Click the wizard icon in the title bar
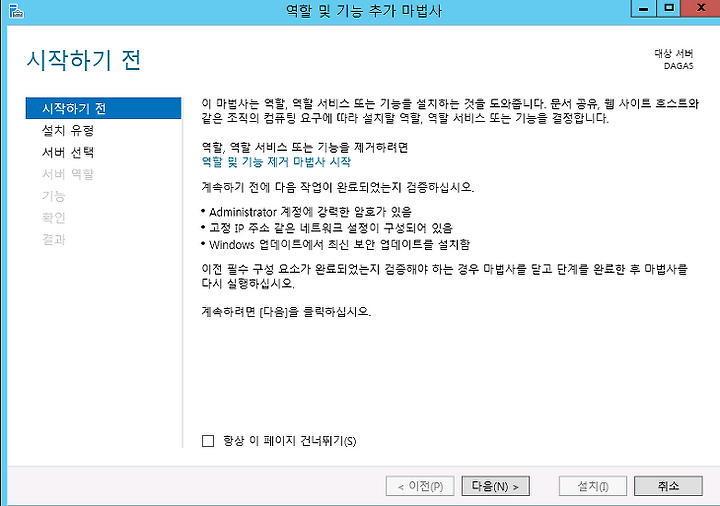 (16, 11)
